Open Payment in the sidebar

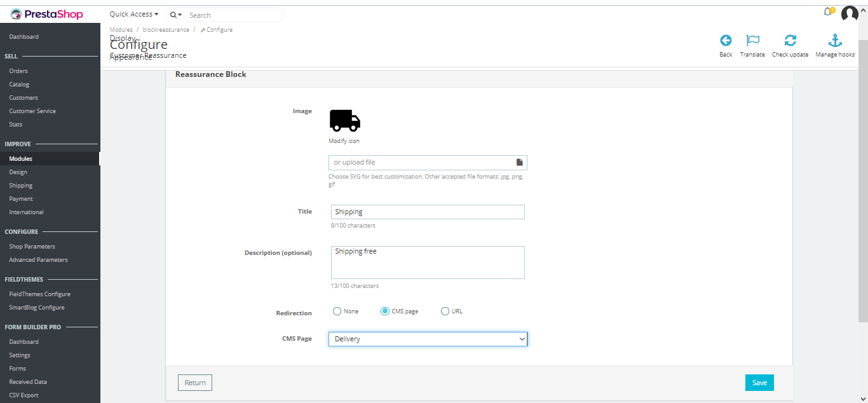[21, 199]
